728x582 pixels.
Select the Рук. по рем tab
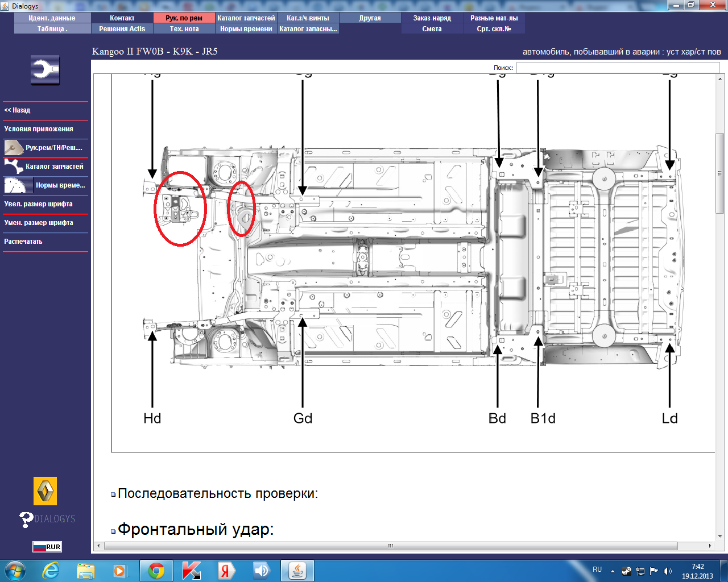tap(184, 18)
